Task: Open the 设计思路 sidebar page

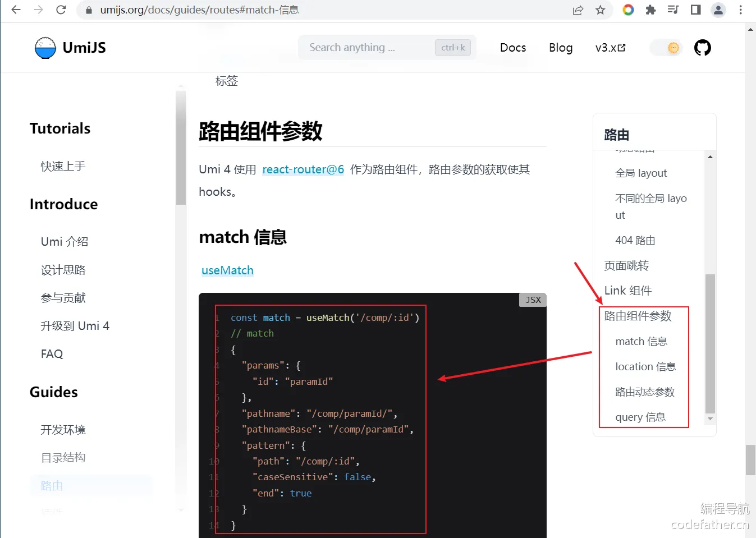Action: 63,270
